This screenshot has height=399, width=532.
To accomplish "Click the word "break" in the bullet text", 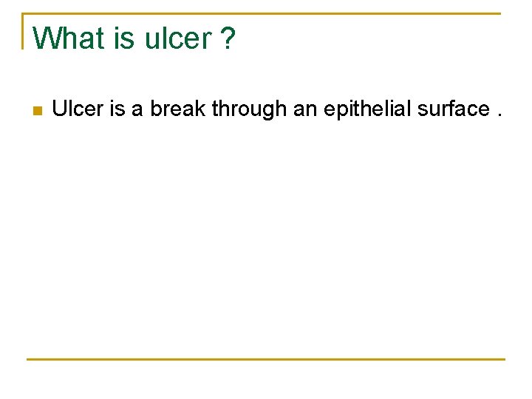I will 178,109.
